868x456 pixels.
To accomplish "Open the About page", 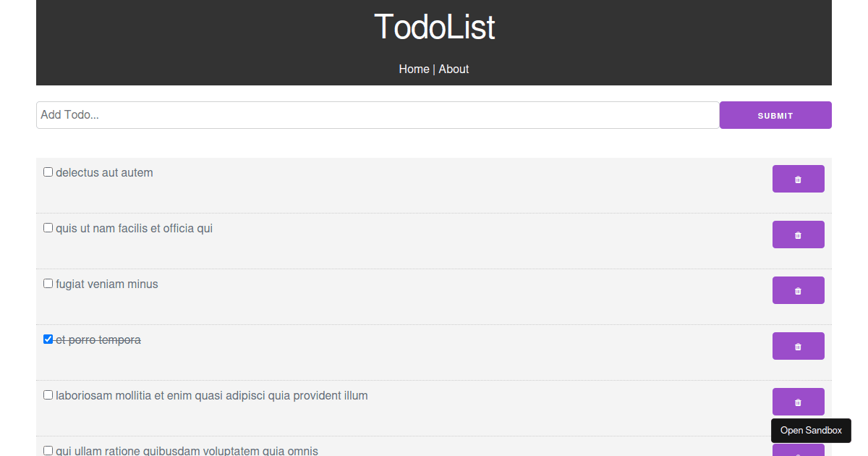I will tap(454, 69).
